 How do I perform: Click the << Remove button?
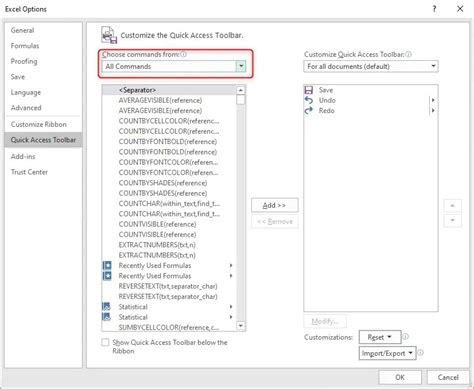coord(275,221)
